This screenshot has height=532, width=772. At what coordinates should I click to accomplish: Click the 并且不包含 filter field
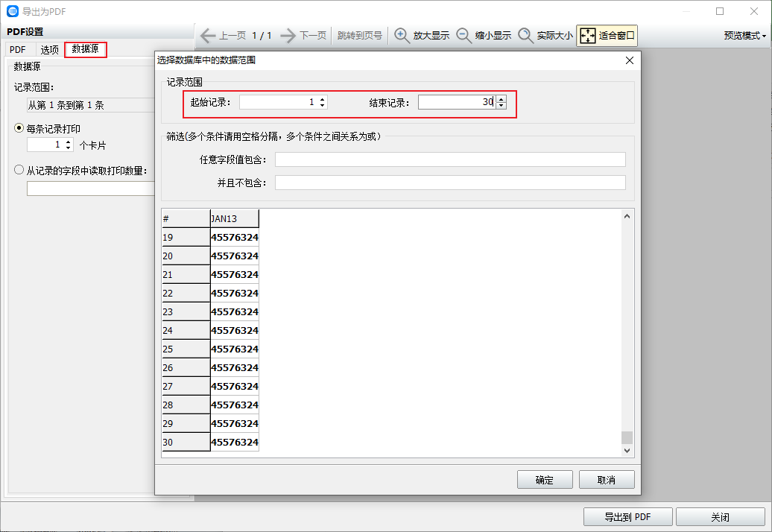[450, 183]
